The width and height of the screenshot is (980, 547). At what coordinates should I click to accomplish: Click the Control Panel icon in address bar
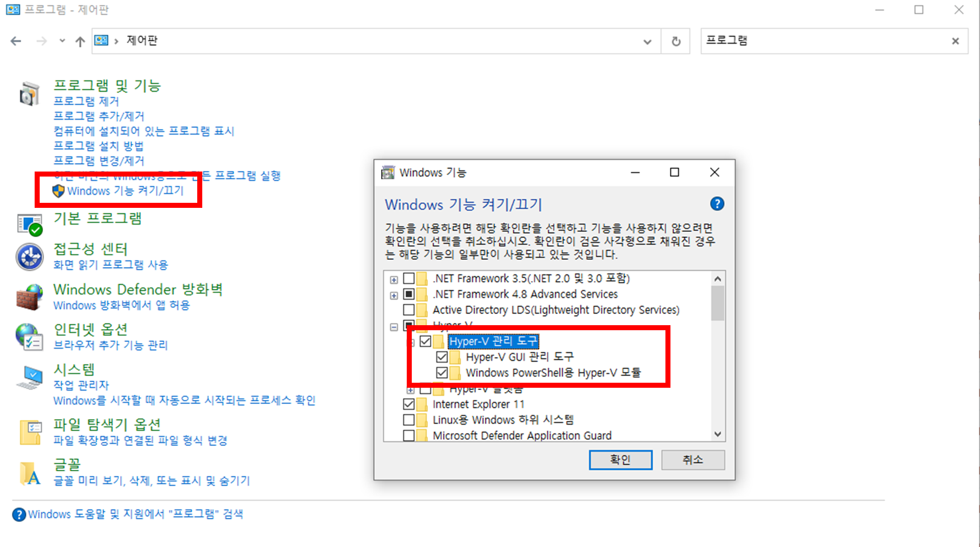pos(101,40)
